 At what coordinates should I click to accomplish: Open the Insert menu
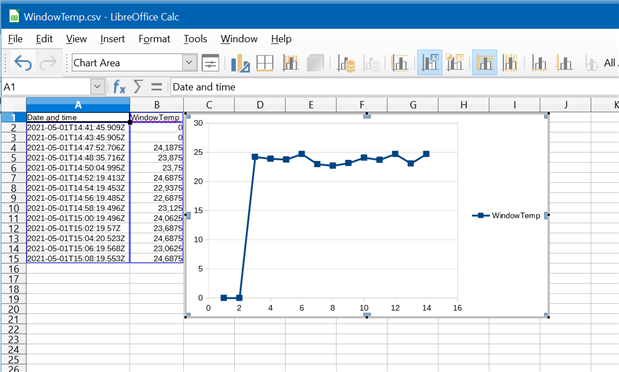(112, 39)
